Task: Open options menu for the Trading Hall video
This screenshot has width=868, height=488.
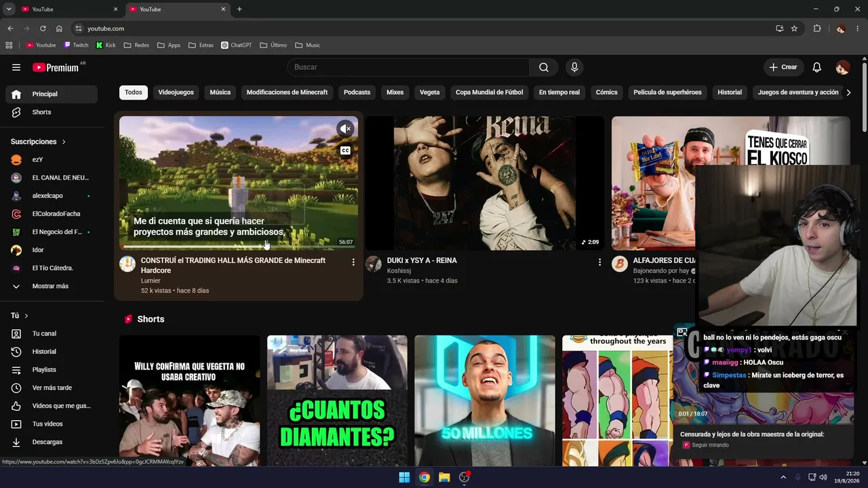Action: click(353, 262)
